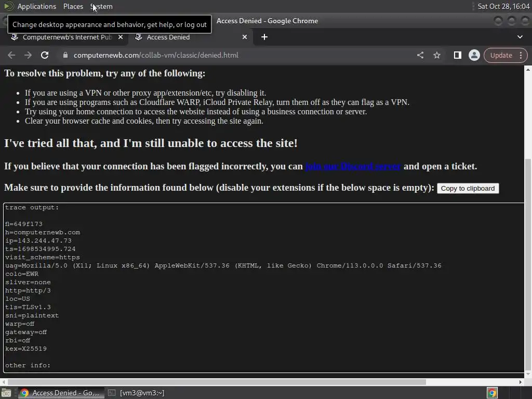Click the vertical scrollbar thumb of the page
The width and height of the screenshot is (532, 399).
click(x=528, y=264)
